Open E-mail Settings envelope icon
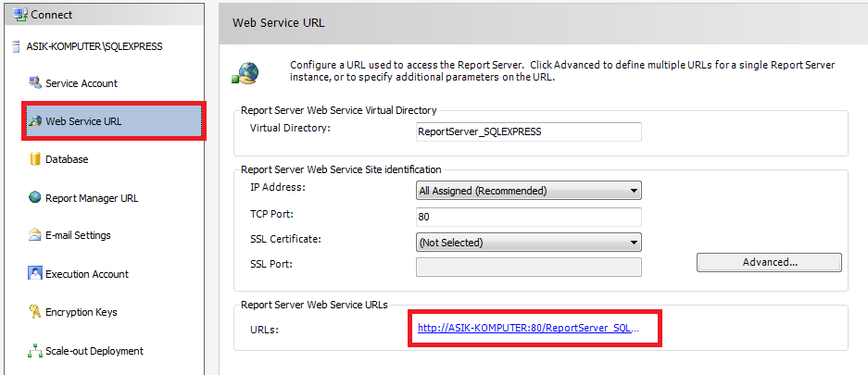Image resolution: width=868 pixels, height=375 pixels. [x=35, y=235]
